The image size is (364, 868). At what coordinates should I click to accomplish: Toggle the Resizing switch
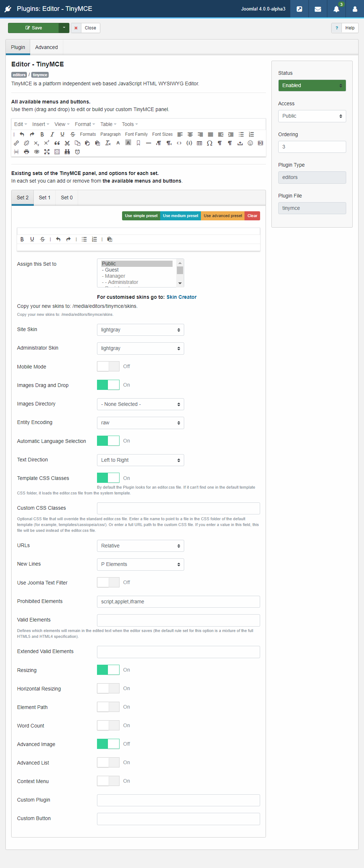coord(108,670)
